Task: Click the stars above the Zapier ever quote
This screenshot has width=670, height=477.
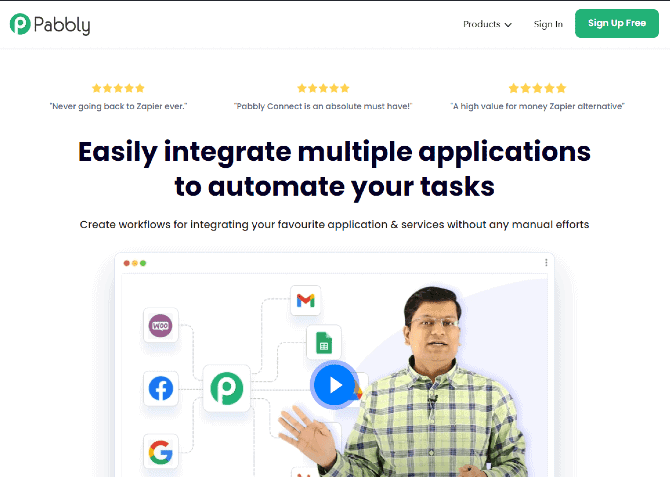Action: [118, 88]
